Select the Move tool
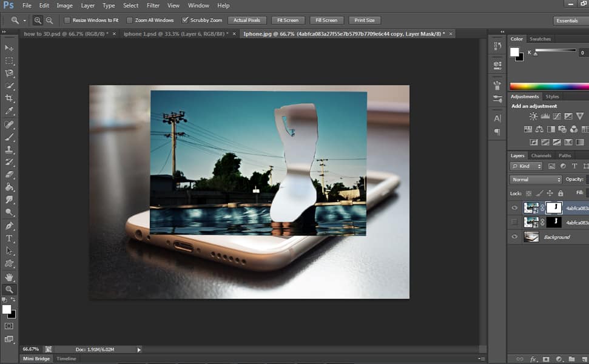This screenshot has height=364, width=589. [9, 48]
